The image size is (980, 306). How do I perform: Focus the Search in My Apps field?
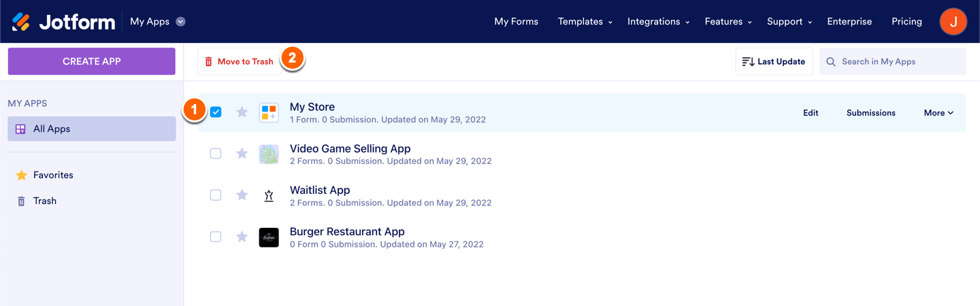pyautogui.click(x=900, y=62)
